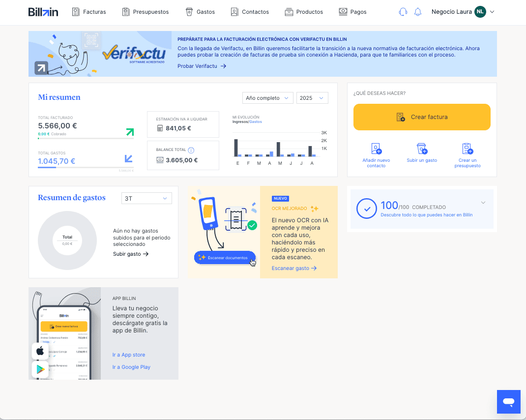Viewport: 526px width, 420px height.
Task: Click the completed checkmark circle icon
Action: tap(367, 209)
